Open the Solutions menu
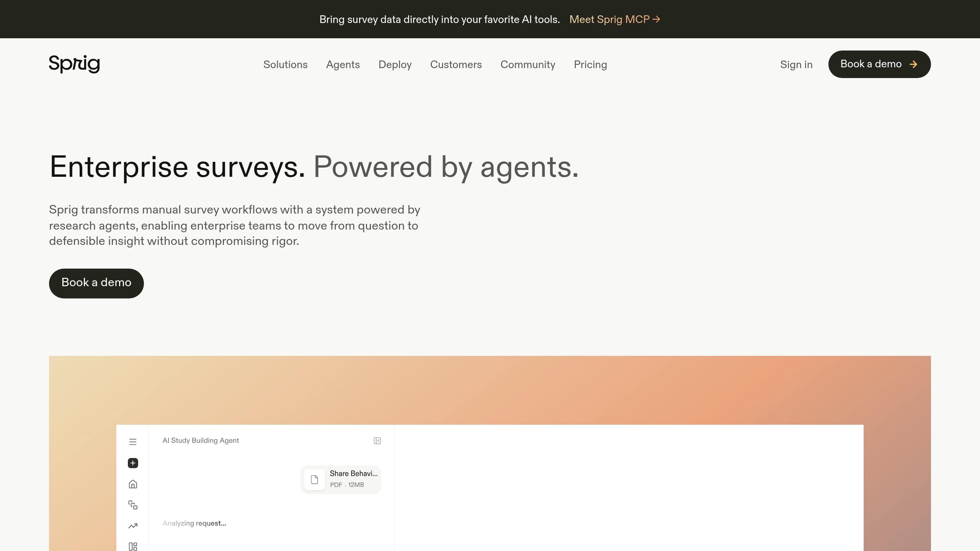 point(286,65)
